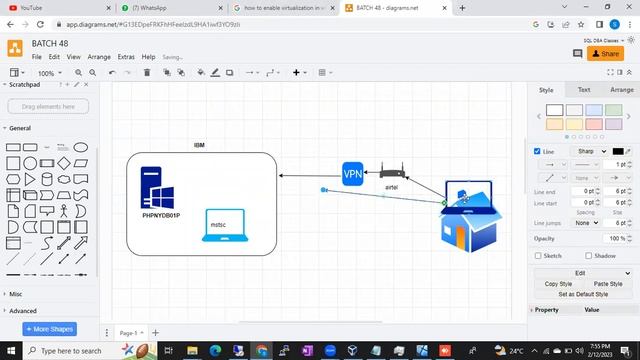640x360 pixels.
Task: Choose the light green style swatch
Action: pos(613,110)
